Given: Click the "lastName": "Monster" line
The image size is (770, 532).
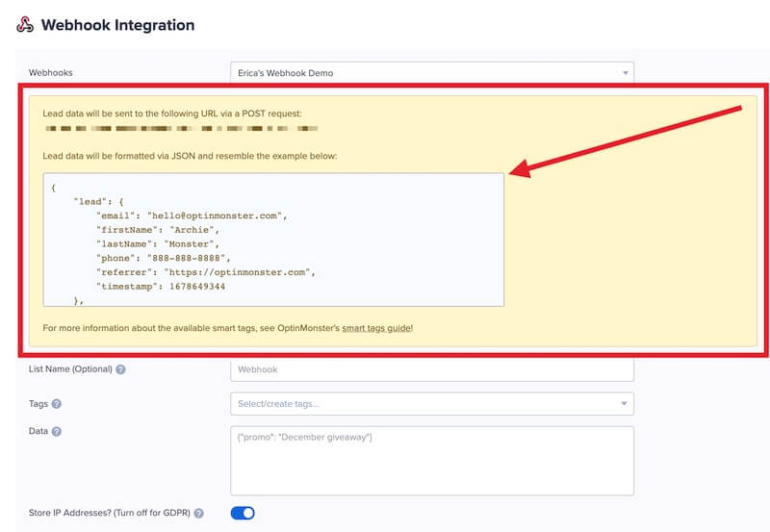Looking at the screenshot, I should (158, 244).
